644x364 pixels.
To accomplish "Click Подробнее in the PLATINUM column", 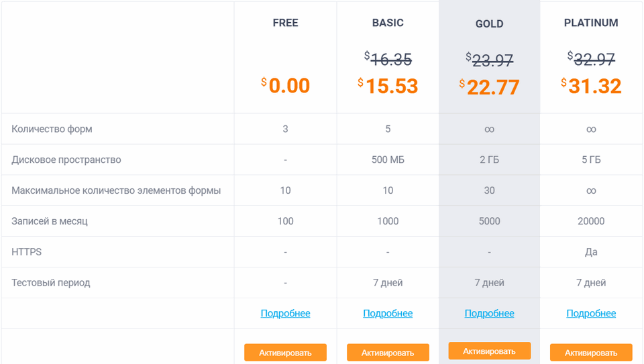I will coord(591,313).
